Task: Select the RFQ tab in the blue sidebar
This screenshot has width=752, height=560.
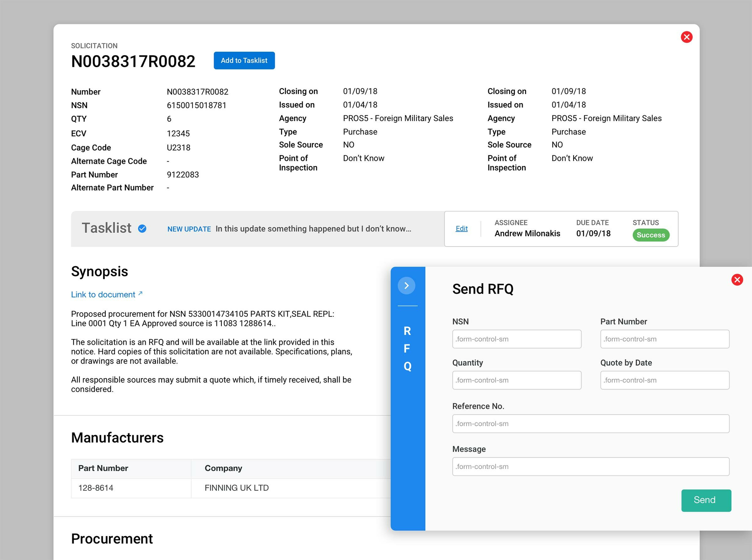Action: tap(407, 348)
